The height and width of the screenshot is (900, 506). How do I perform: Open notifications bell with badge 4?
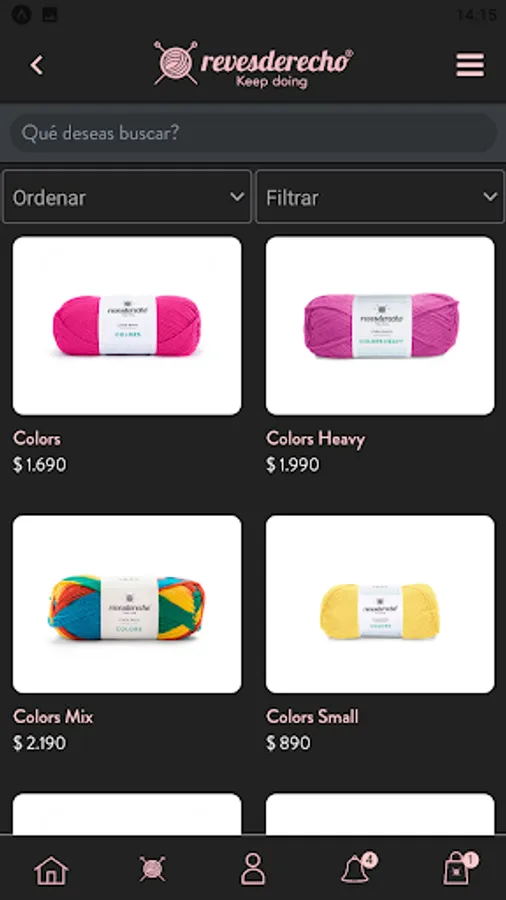(x=358, y=868)
